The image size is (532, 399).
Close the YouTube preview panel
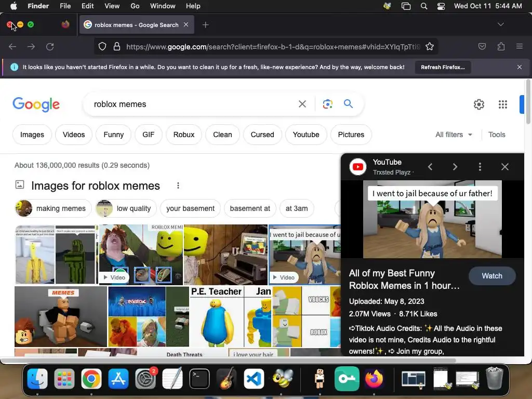point(505,167)
